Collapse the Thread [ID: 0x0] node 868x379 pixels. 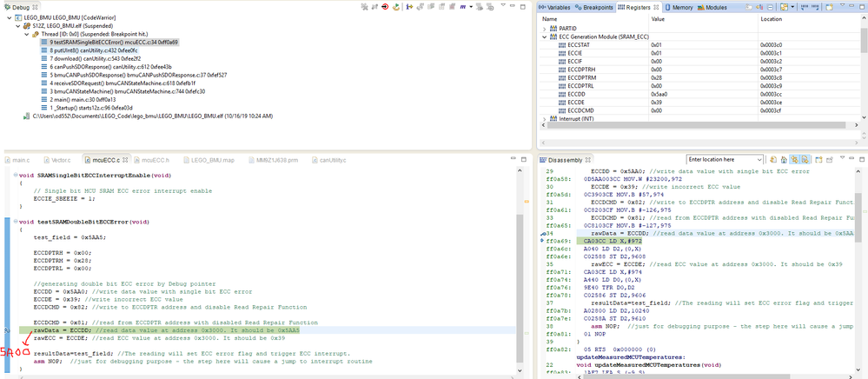[27, 34]
